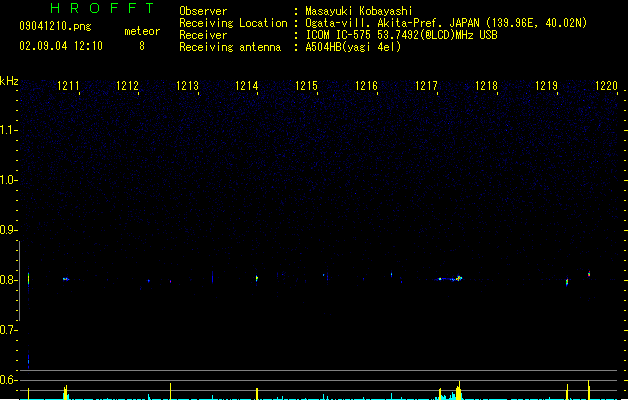The width and height of the screenshot is (629, 400).
Task: Click the 1215 time axis marker
Action: click(306, 86)
